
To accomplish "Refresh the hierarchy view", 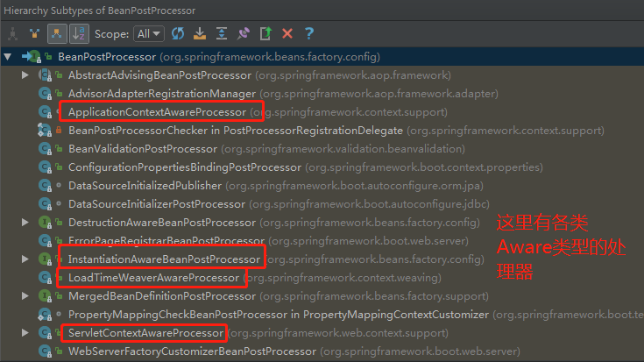I will click(178, 33).
